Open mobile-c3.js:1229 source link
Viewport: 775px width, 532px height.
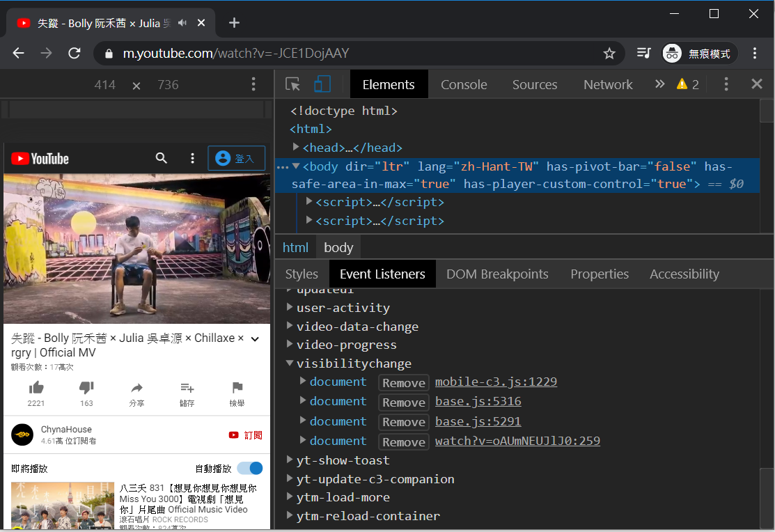click(496, 382)
